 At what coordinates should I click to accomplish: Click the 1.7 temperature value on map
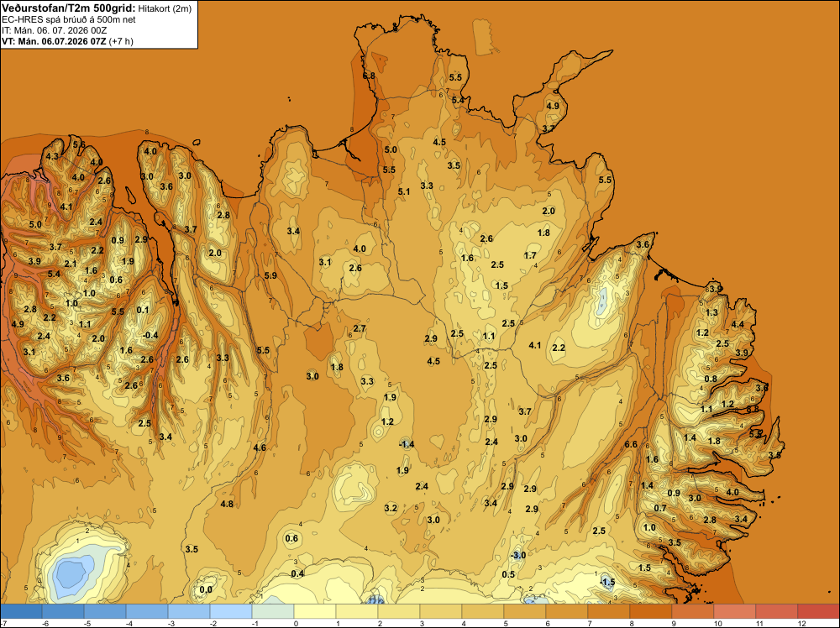tap(530, 255)
